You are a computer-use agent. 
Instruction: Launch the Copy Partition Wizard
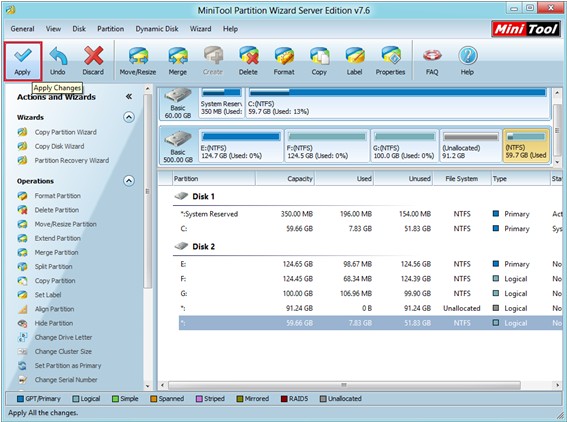[x=65, y=132]
